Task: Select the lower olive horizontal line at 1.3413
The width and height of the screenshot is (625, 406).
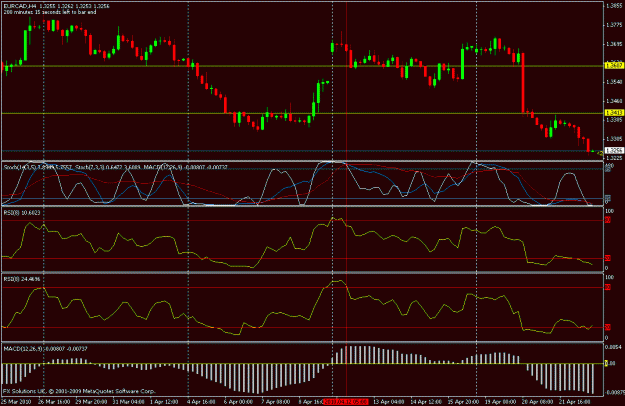Action: pyautogui.click(x=302, y=113)
